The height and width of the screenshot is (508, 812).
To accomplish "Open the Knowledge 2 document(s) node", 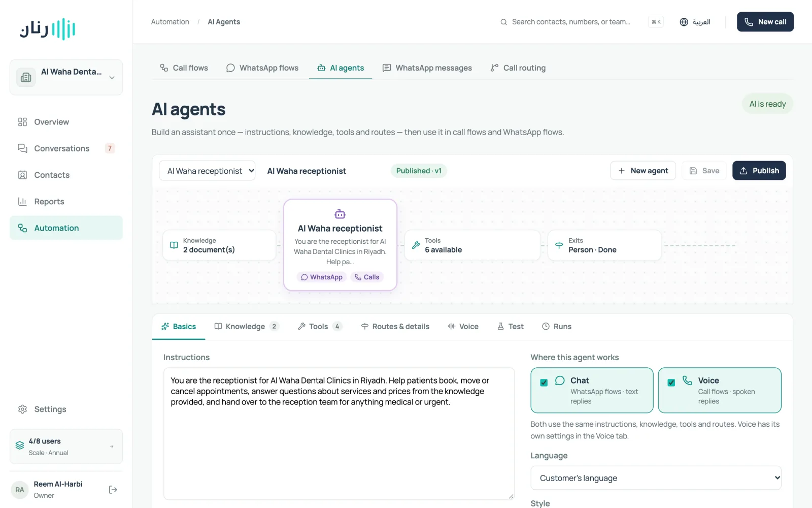I will (x=219, y=245).
